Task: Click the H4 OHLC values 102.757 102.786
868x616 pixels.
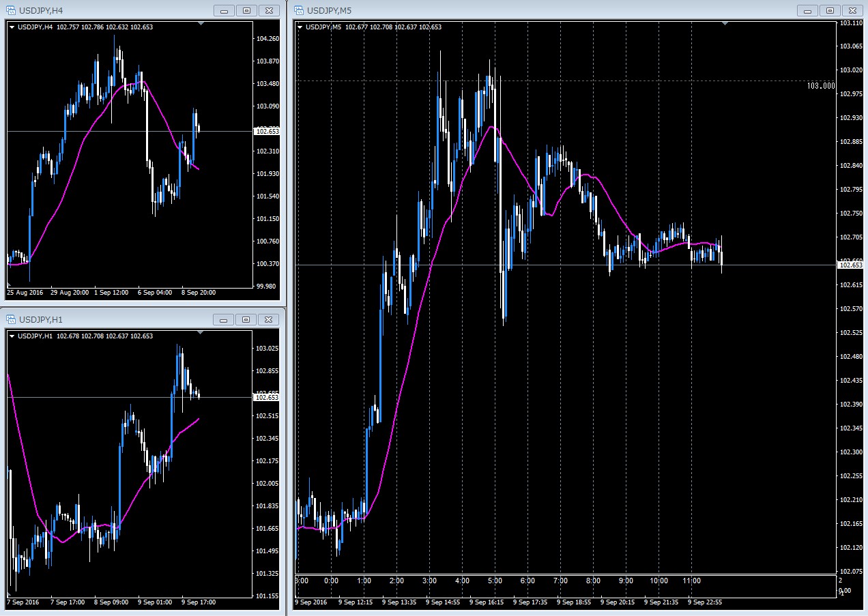Action: click(x=81, y=27)
